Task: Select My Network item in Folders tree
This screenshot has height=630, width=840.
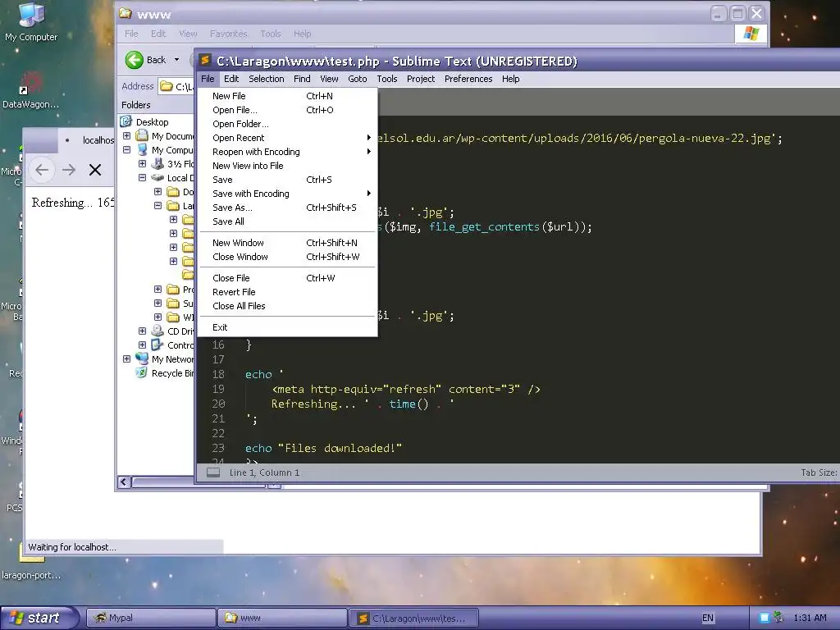Action: click(x=172, y=359)
